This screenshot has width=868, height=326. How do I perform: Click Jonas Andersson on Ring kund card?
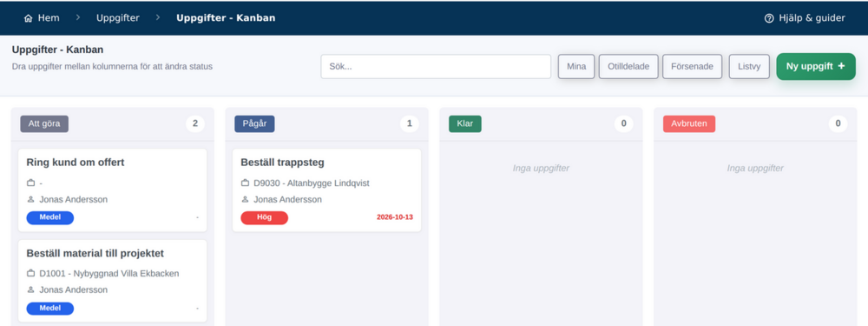pyautogui.click(x=73, y=200)
